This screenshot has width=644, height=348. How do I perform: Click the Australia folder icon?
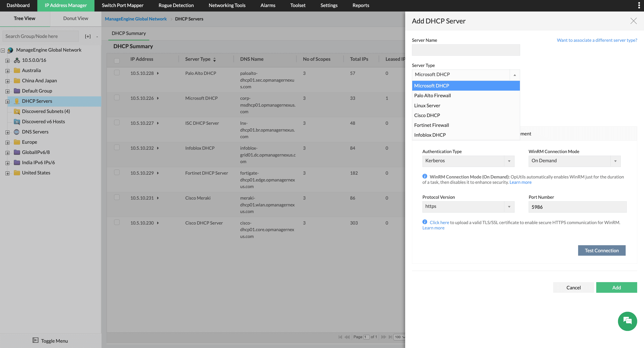pyautogui.click(x=17, y=71)
